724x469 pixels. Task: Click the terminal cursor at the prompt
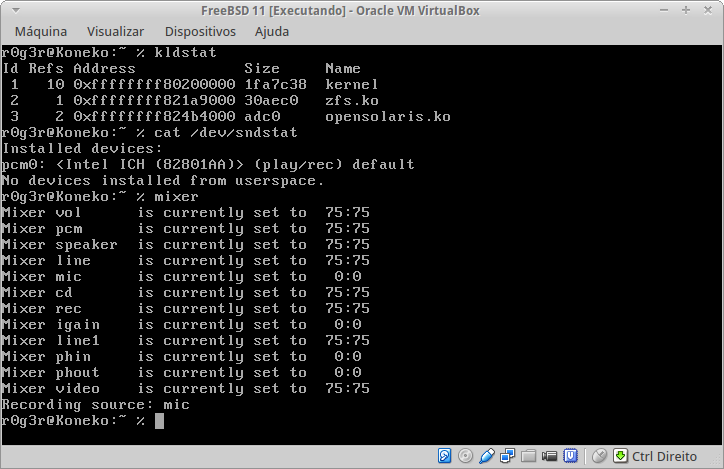(159, 421)
